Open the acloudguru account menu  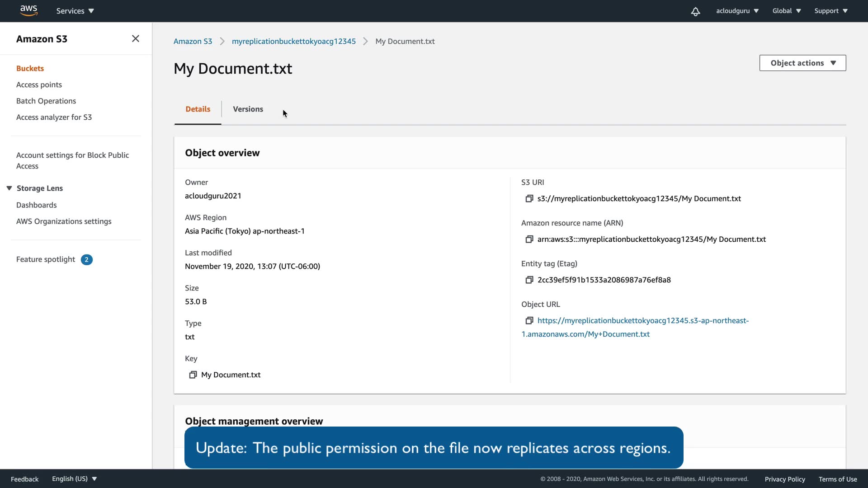[x=737, y=11]
